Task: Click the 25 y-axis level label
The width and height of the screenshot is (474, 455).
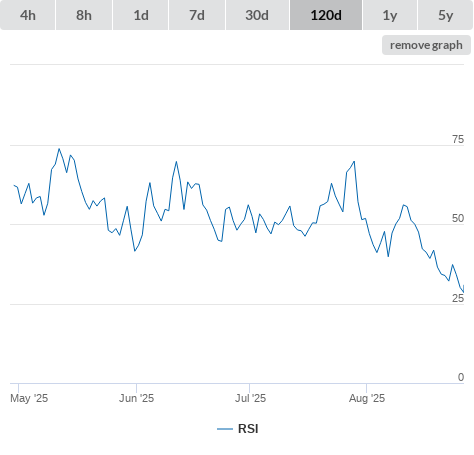Action: (x=458, y=298)
